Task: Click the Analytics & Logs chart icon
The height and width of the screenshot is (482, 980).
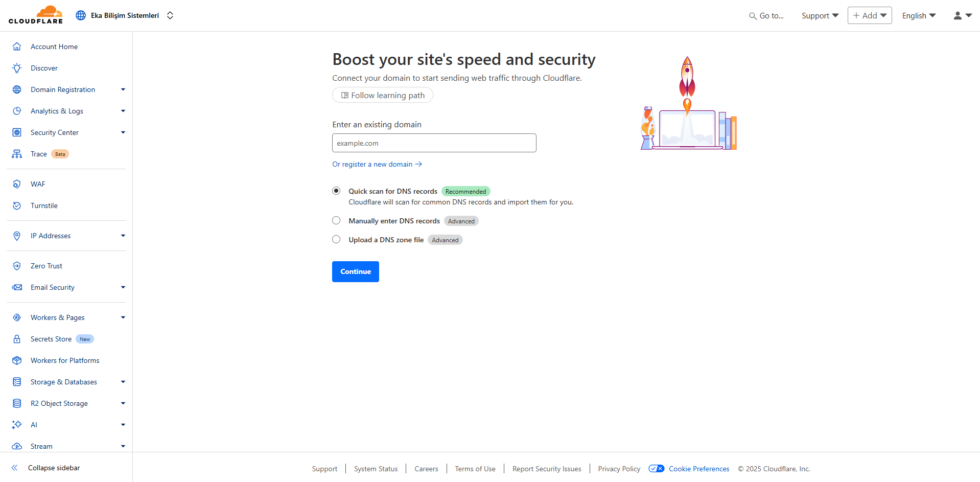Action: click(17, 111)
